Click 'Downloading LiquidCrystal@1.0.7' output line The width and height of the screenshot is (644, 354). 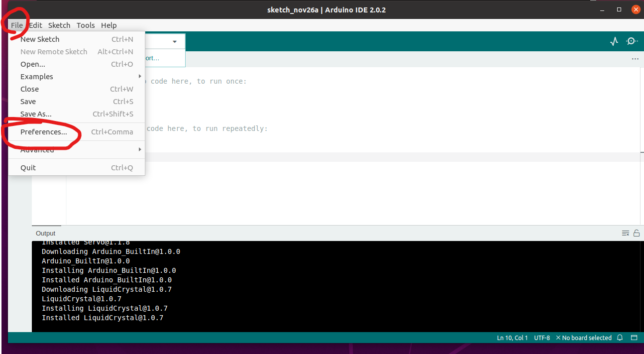point(107,289)
